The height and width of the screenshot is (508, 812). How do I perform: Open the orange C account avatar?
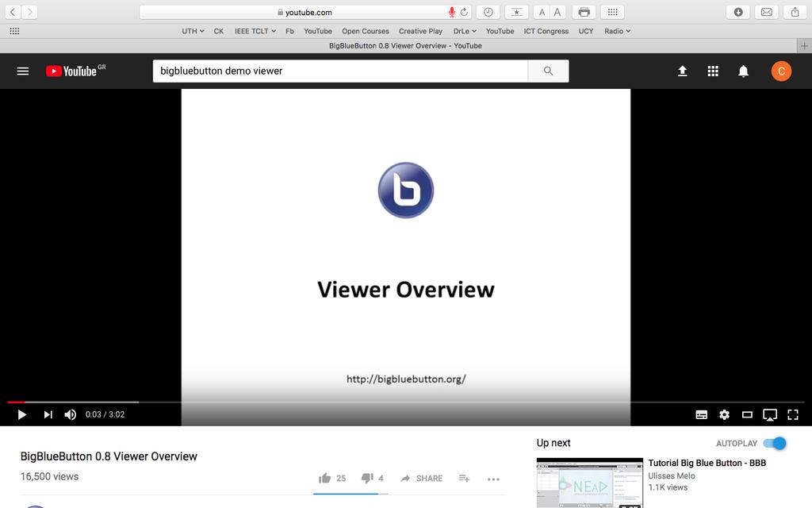781,71
